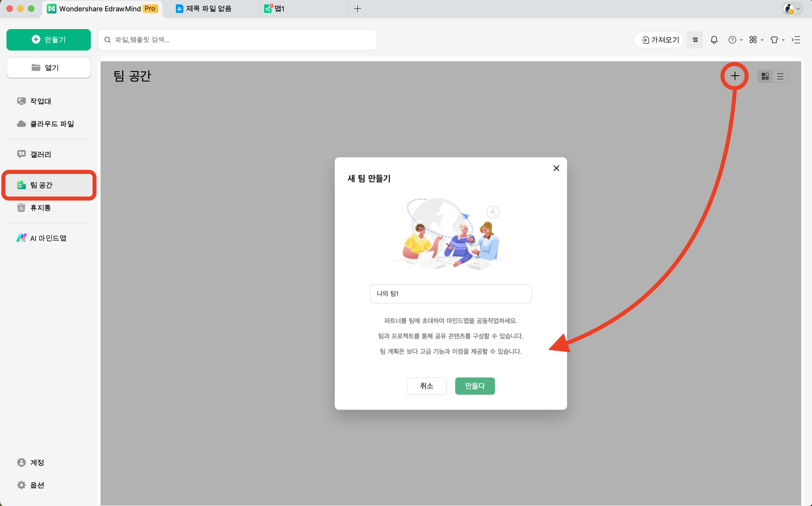Close the 새 팀 만들기 dialog
This screenshot has height=506, width=812.
tap(556, 168)
